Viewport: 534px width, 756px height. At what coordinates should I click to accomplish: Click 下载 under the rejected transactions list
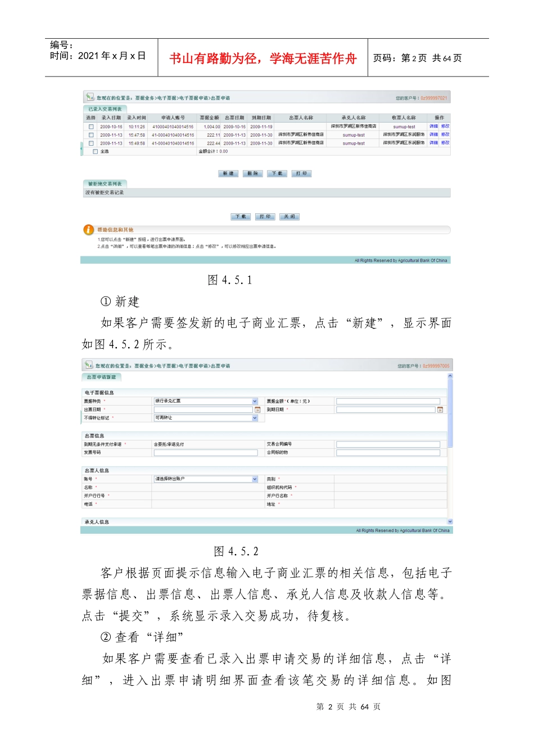pos(241,217)
